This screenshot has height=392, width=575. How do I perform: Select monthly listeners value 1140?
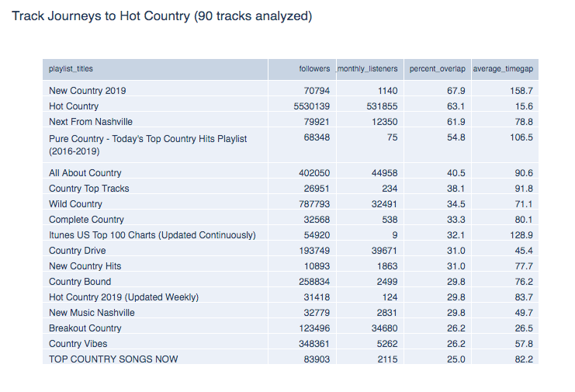point(388,91)
